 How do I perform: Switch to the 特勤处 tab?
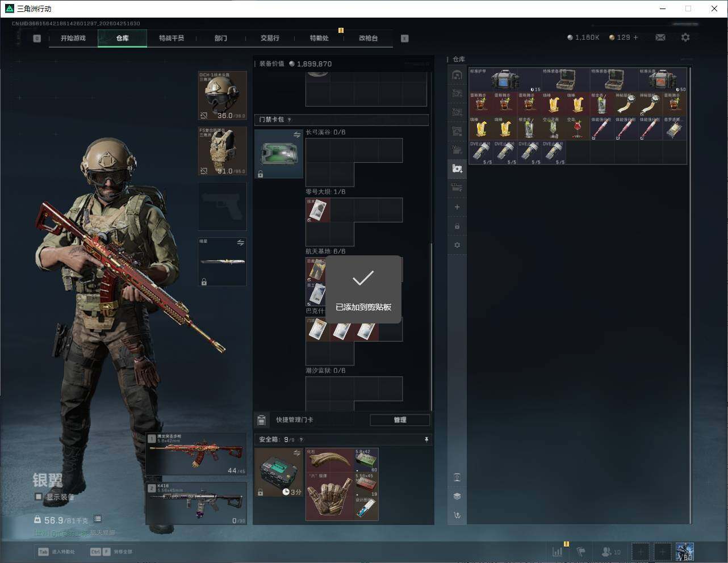319,38
